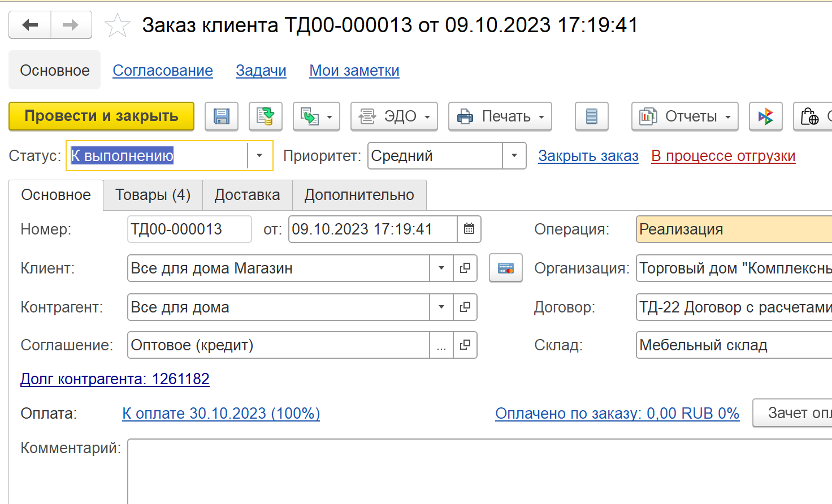Expand the Контрагент dropdown arrow
Screen dimensions: 832x504
coord(441,307)
